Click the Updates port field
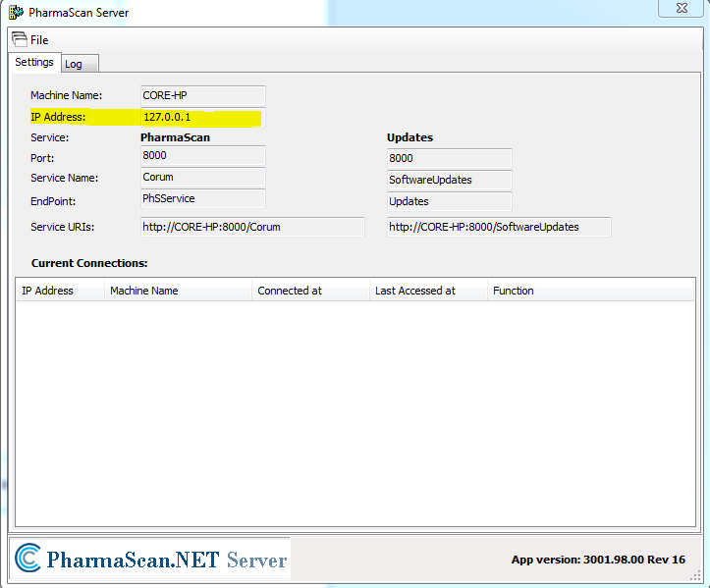 [x=449, y=158]
